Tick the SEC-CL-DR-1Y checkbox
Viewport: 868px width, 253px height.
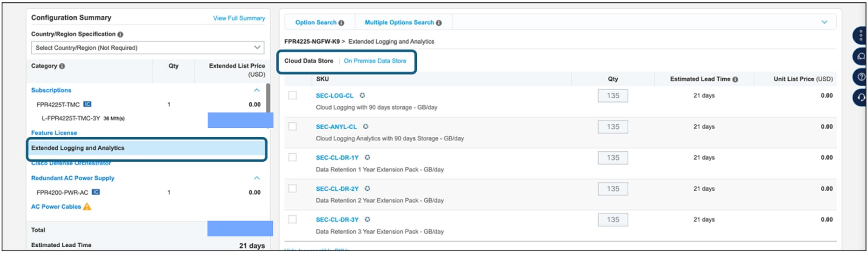pyautogui.click(x=292, y=157)
